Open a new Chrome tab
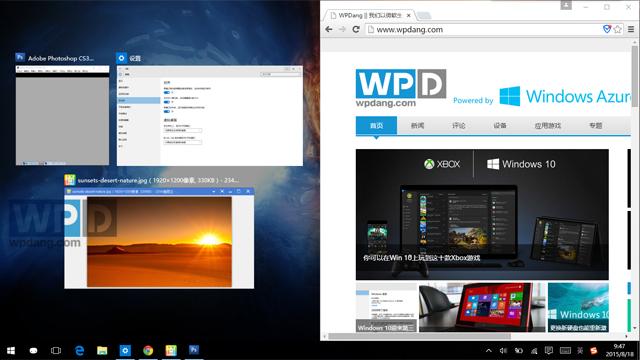640x360 pixels. (424, 16)
